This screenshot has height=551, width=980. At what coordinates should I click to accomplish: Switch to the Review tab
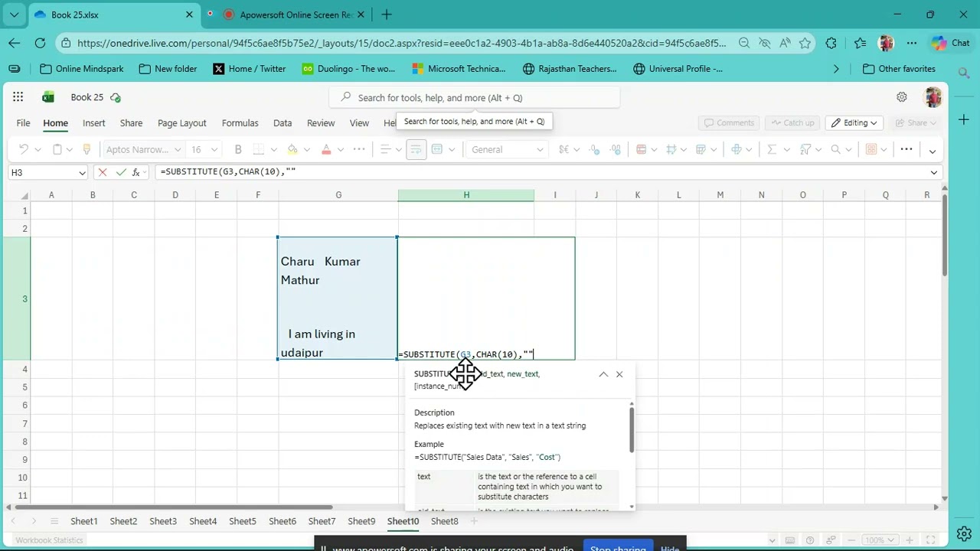point(321,122)
